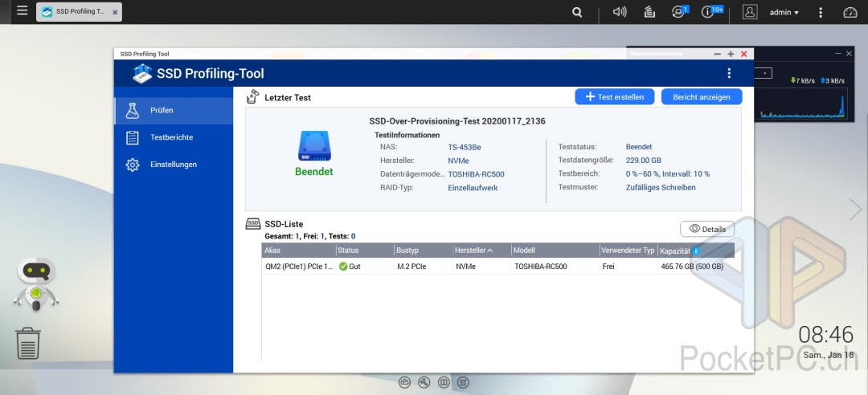This screenshot has width=868, height=395.
Task: Select the QM2 (PCIe1) SSD row alias
Action: (x=300, y=267)
